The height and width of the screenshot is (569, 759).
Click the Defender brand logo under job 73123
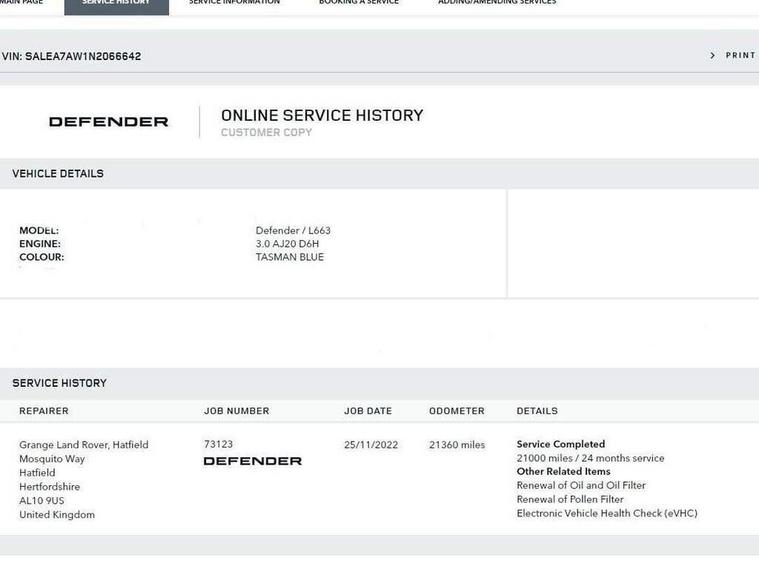point(252,461)
